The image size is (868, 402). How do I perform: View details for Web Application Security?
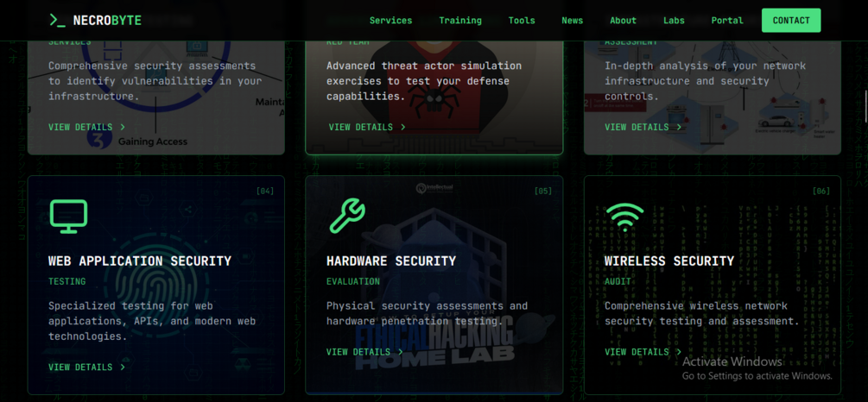[87, 367]
